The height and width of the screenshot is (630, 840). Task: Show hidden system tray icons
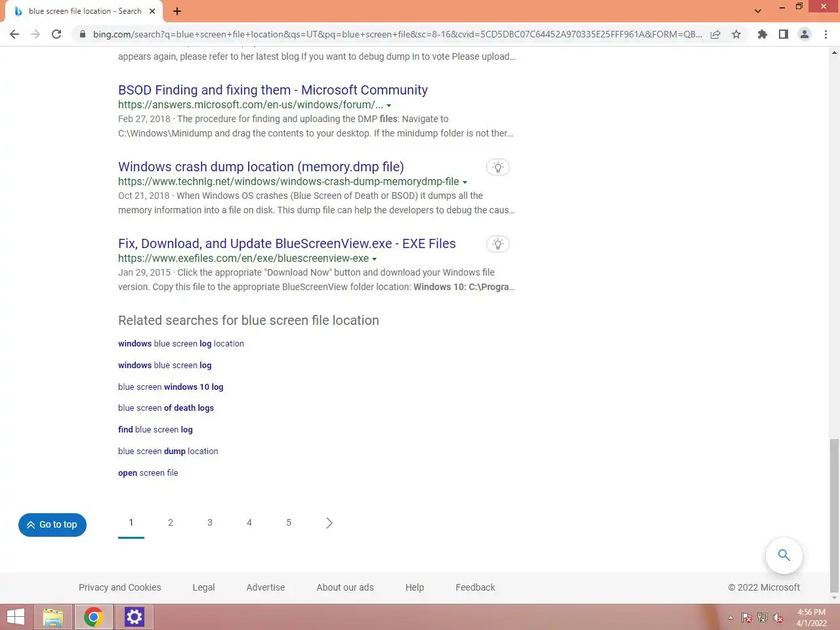(730, 618)
